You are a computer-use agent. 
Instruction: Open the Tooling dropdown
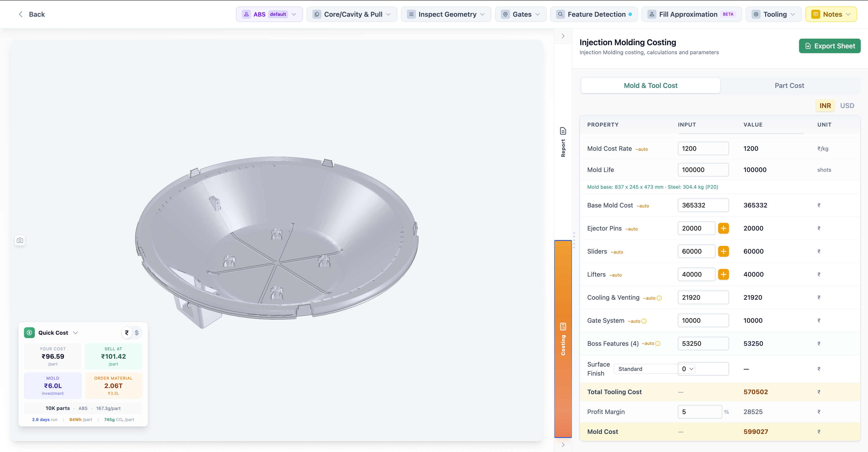point(774,14)
